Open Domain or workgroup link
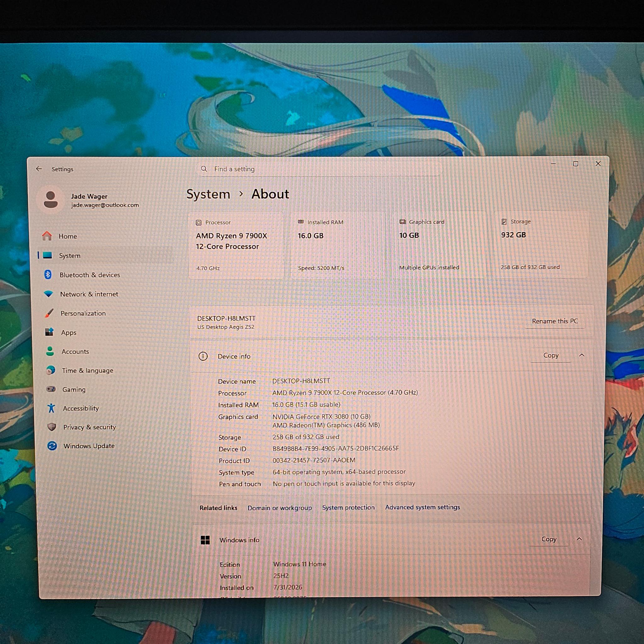Viewport: 644px width, 644px height. coord(280,508)
